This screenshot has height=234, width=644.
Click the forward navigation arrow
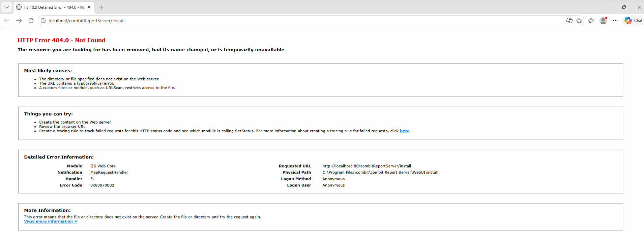(19, 21)
